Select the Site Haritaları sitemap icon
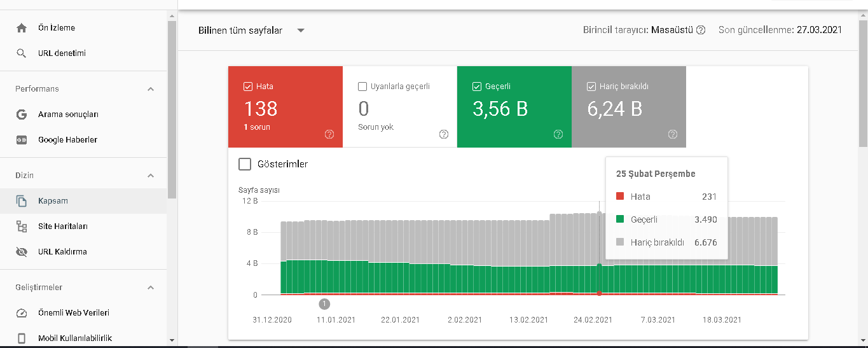868x348 pixels. tap(22, 226)
